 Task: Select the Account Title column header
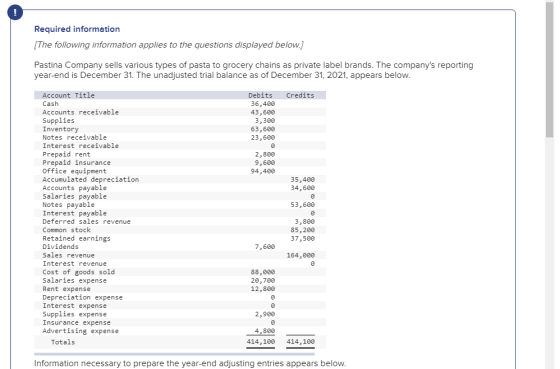click(69, 95)
